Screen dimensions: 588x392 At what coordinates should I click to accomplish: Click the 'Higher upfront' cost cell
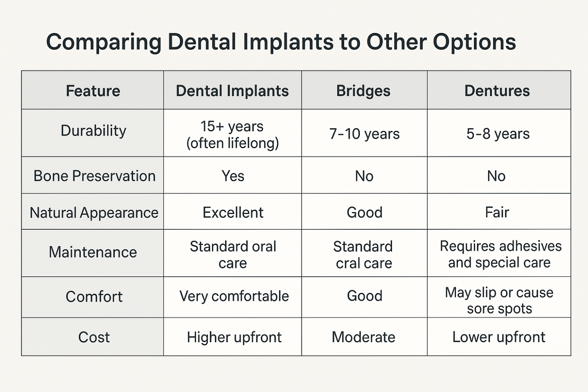tap(234, 337)
